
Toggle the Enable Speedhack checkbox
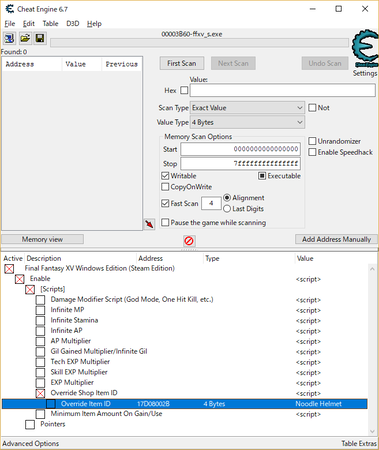click(312, 152)
